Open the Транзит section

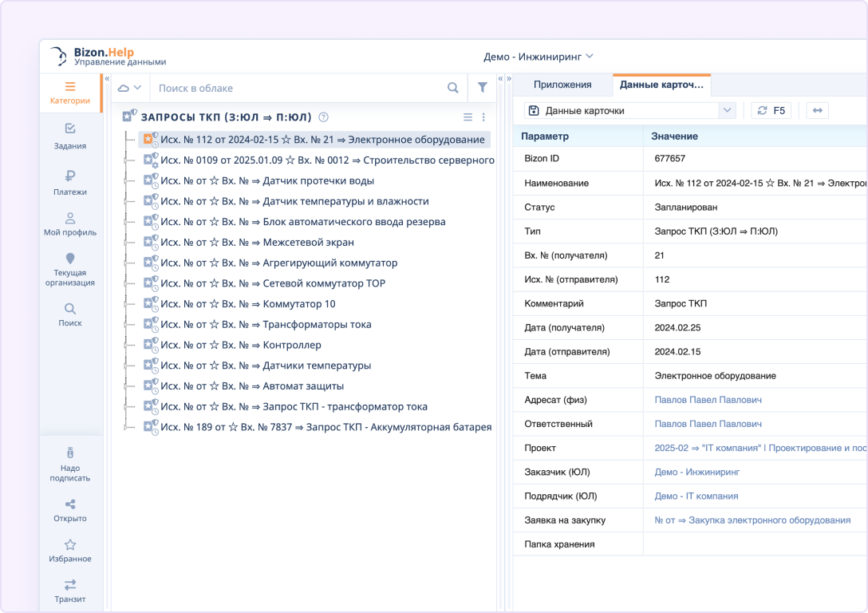click(70, 591)
